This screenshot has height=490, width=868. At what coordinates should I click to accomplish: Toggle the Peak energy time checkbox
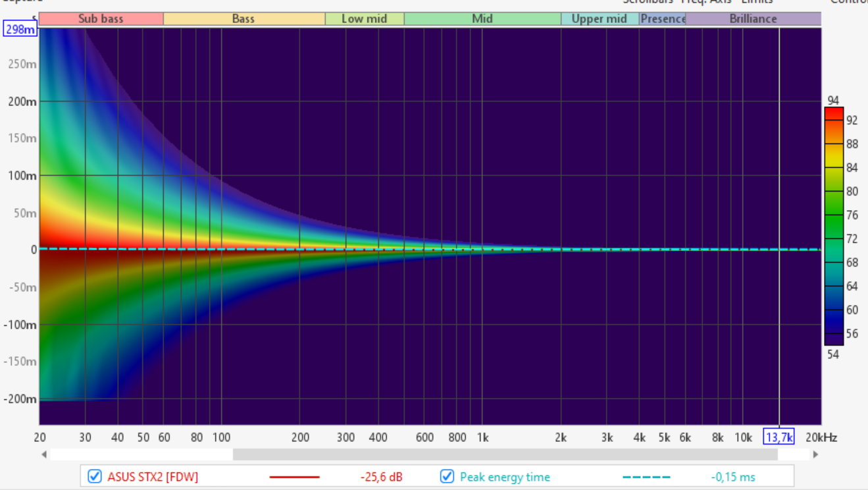pos(447,476)
